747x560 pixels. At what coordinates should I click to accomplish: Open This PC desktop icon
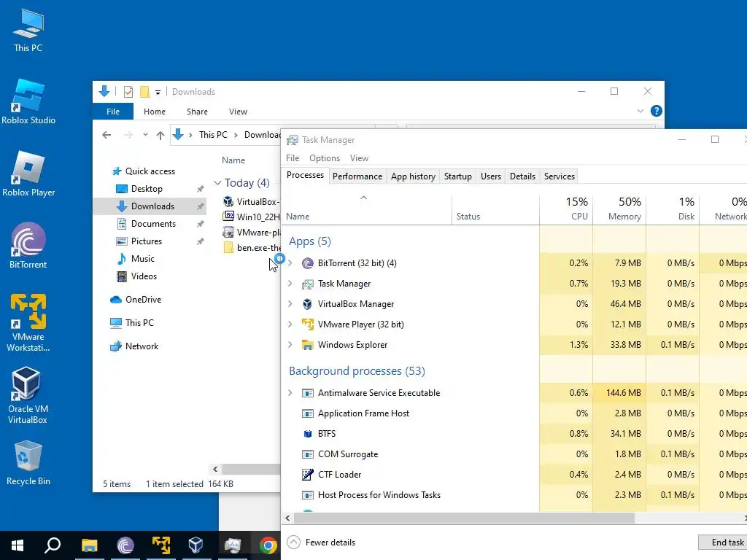pyautogui.click(x=28, y=30)
